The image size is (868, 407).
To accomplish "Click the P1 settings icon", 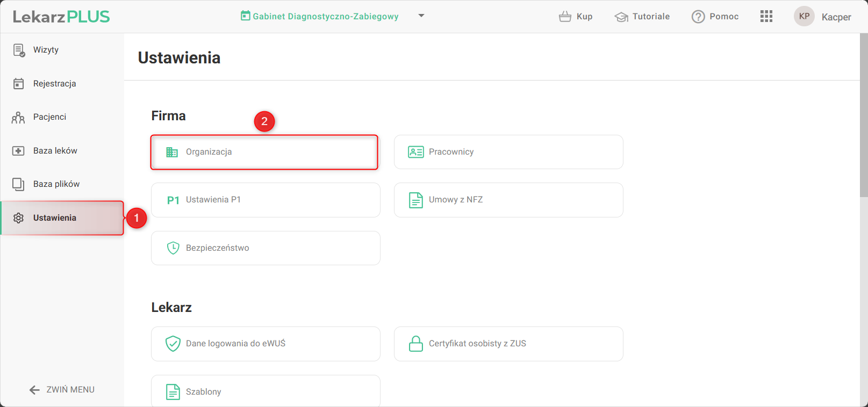I will coord(173,200).
